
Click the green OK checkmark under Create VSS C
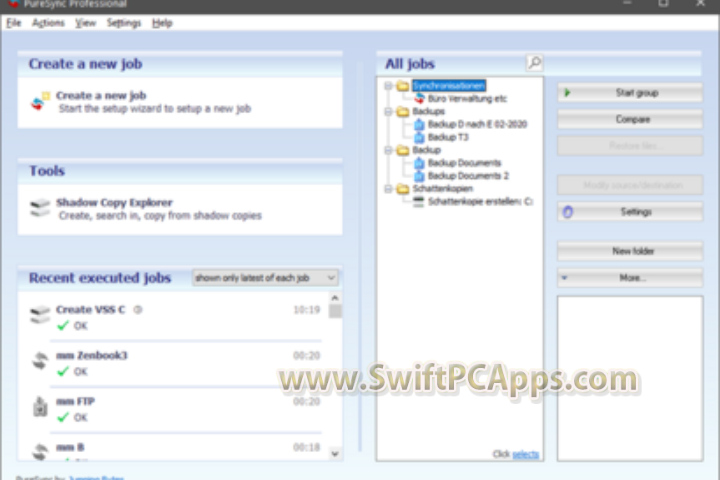[63, 325]
